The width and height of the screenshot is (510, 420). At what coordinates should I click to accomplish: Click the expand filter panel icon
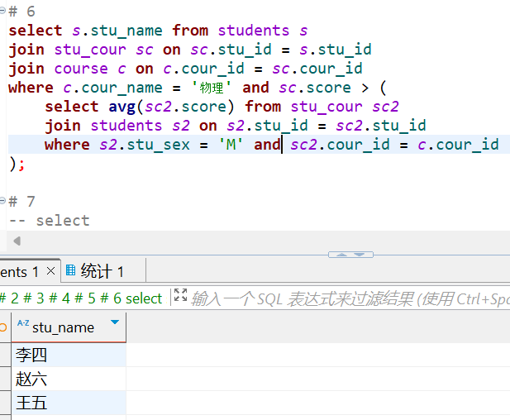180,298
